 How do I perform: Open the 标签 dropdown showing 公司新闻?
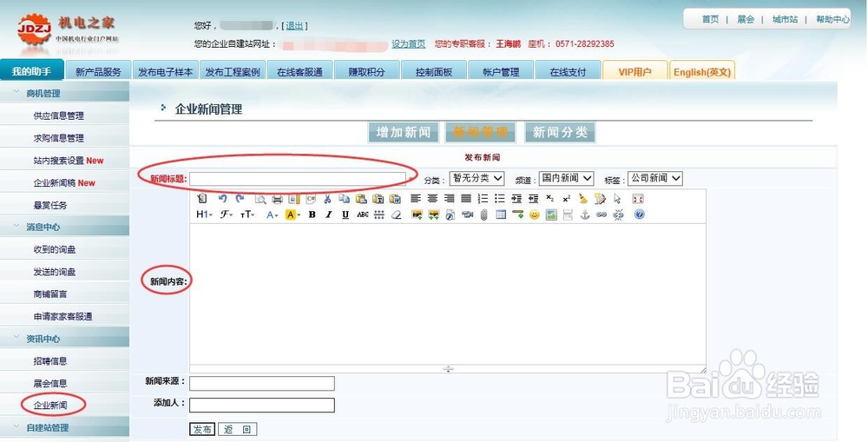[x=654, y=178]
